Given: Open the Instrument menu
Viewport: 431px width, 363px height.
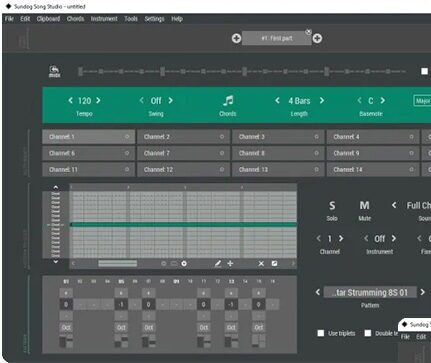Looking at the screenshot, I should click(104, 19).
